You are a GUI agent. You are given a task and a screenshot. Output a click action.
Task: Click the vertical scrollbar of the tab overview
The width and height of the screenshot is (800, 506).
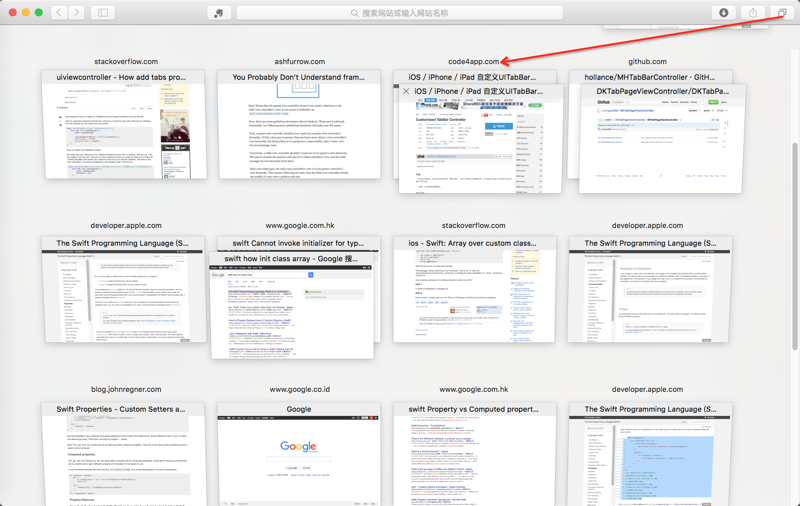click(795, 246)
